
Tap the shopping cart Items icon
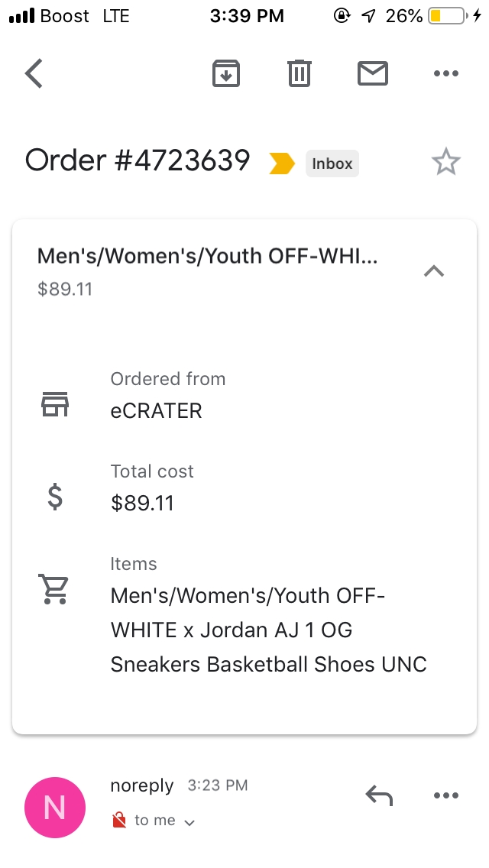tap(54, 589)
